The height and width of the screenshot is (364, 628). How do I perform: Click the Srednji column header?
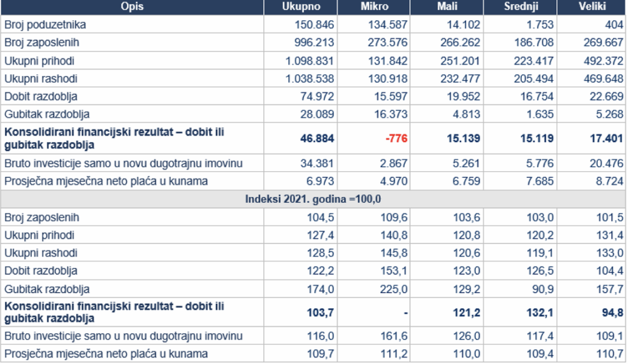click(x=521, y=6)
